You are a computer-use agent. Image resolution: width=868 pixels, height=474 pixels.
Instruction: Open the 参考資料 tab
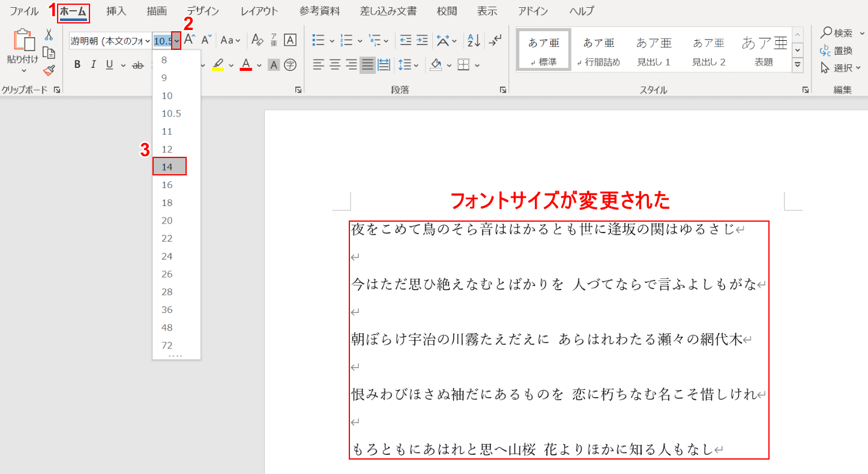tap(319, 11)
